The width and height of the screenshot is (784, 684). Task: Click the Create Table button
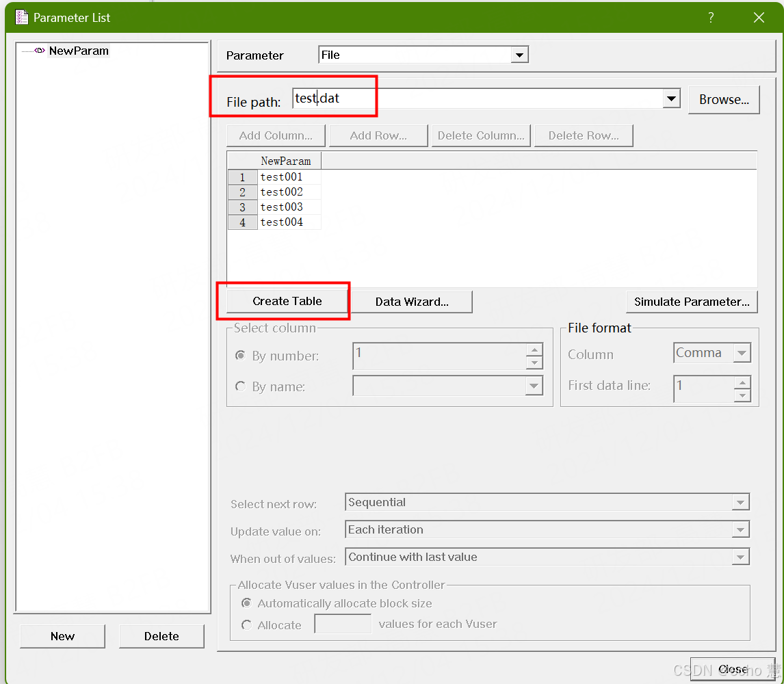tap(287, 301)
